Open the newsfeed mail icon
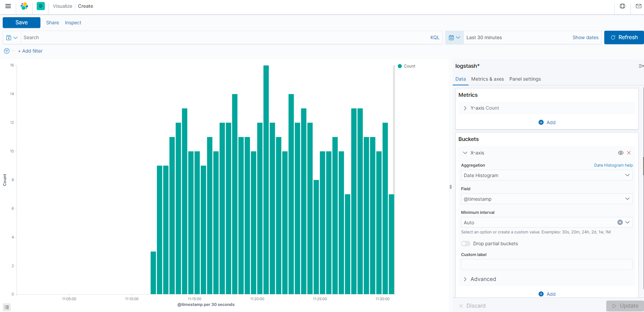 coord(638,6)
